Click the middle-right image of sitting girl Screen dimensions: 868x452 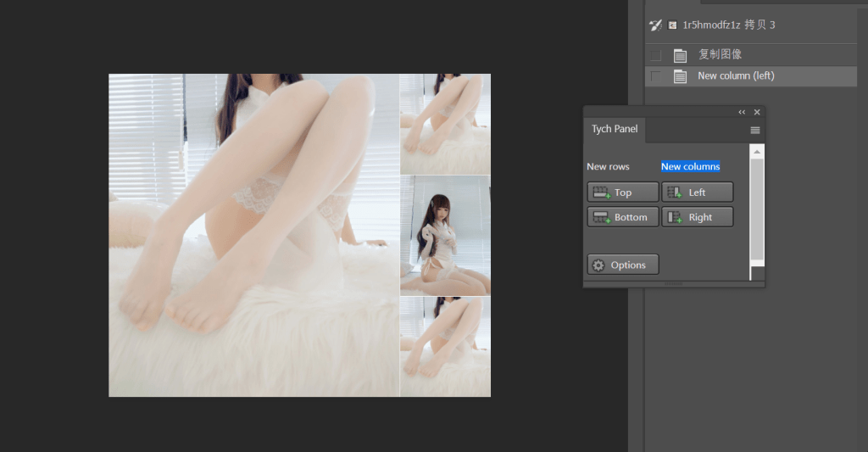(445, 236)
